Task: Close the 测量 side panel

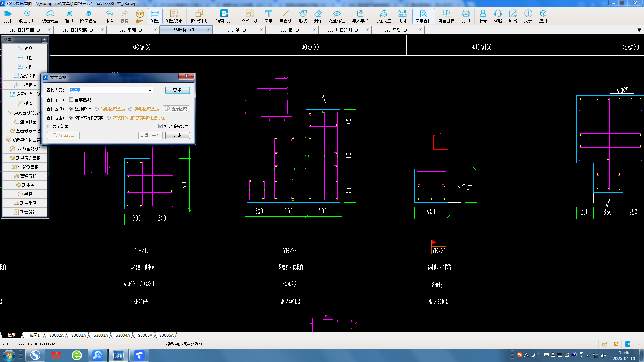Action: [x=44, y=40]
